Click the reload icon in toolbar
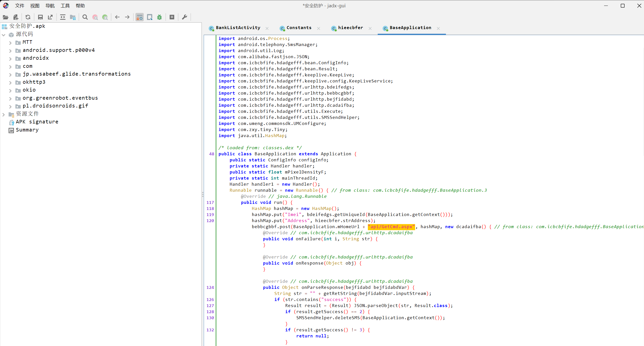The width and height of the screenshot is (644, 346). tap(28, 17)
